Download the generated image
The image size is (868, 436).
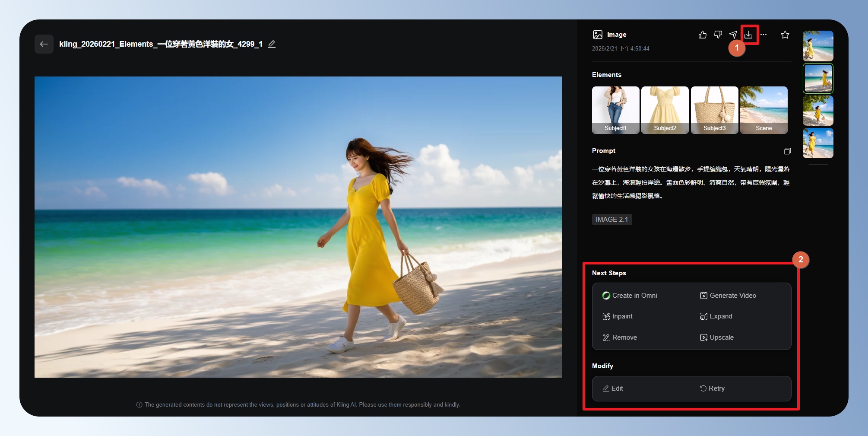tap(748, 35)
